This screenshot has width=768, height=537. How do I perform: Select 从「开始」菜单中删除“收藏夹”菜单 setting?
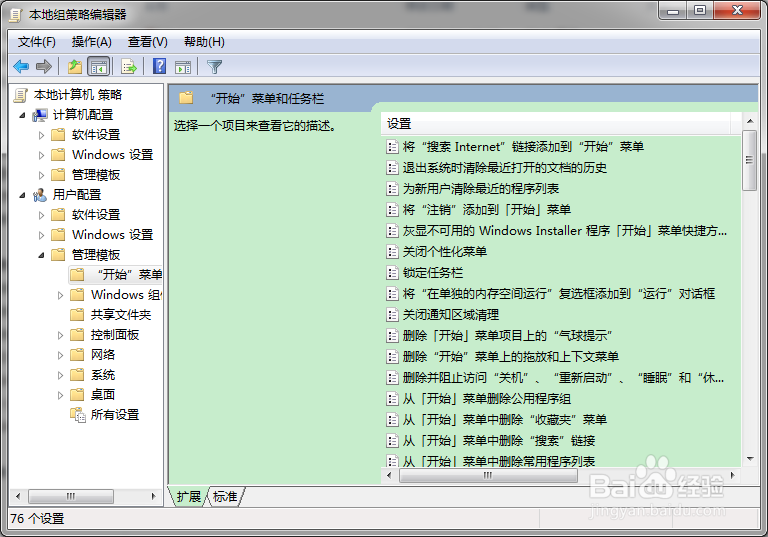(504, 420)
